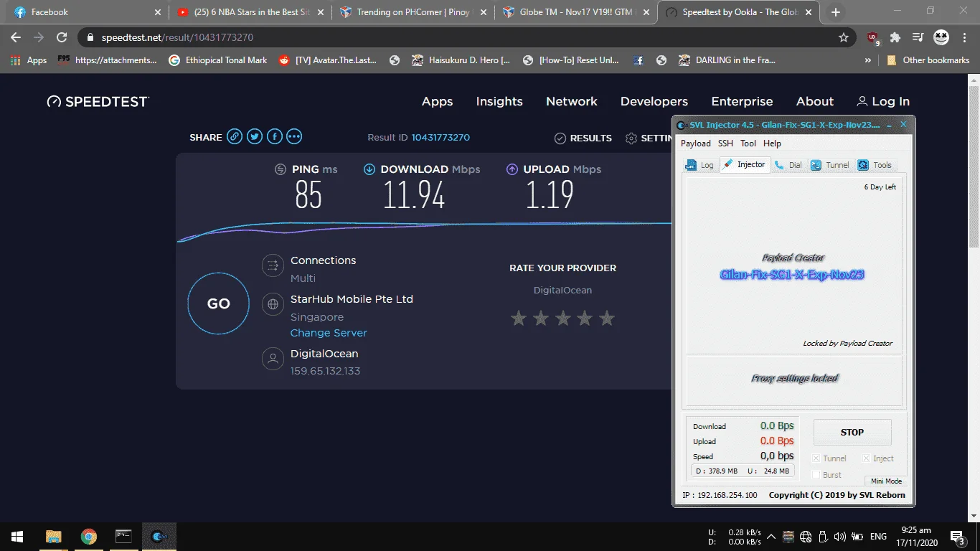The width and height of the screenshot is (980, 551).
Task: Share result on Facebook
Action: tap(275, 137)
